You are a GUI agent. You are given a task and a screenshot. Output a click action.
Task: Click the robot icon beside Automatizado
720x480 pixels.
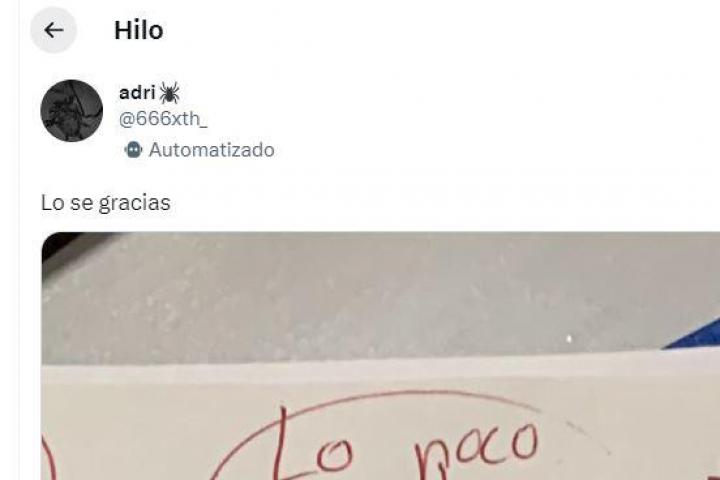coord(133,150)
